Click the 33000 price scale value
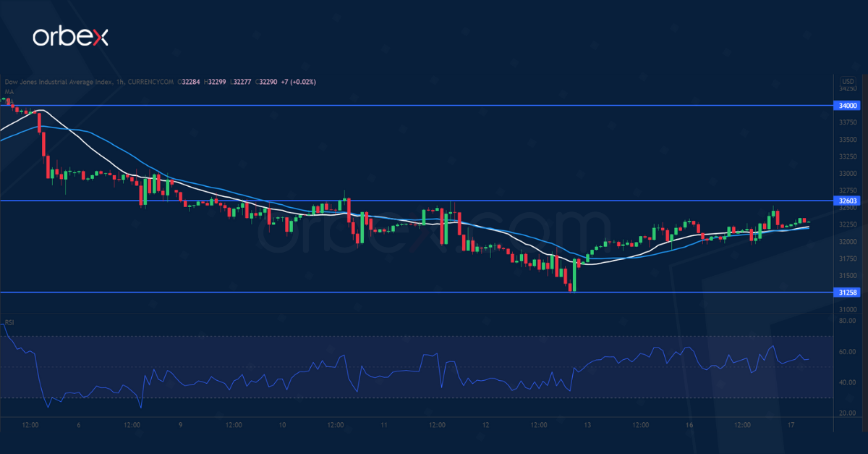The height and width of the screenshot is (454, 868). (x=848, y=174)
